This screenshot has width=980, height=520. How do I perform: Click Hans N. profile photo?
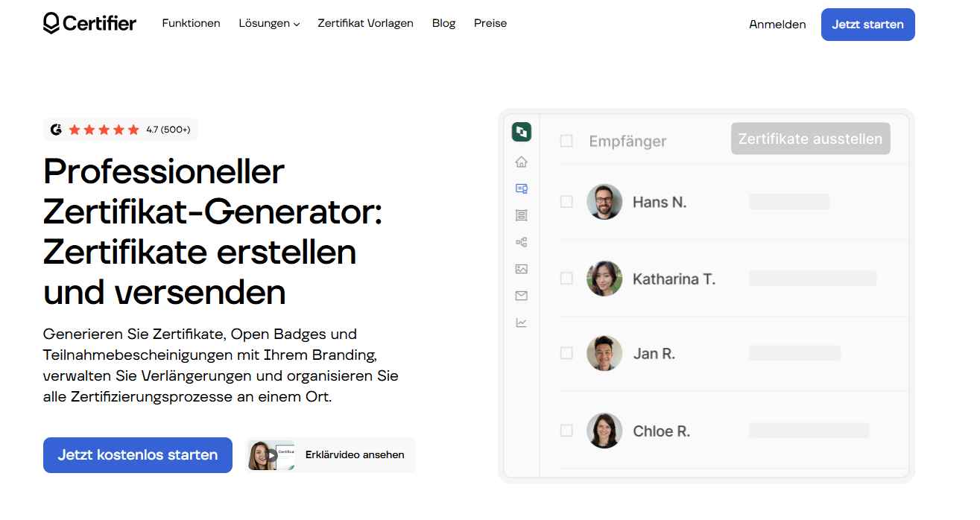(604, 202)
